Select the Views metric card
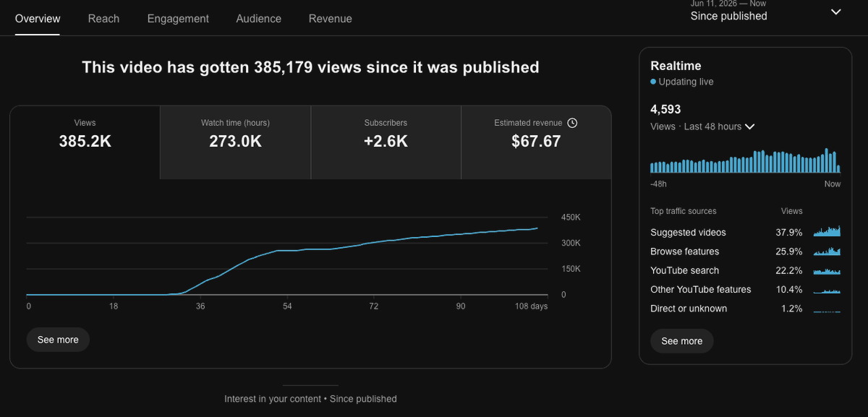 pyautogui.click(x=85, y=142)
